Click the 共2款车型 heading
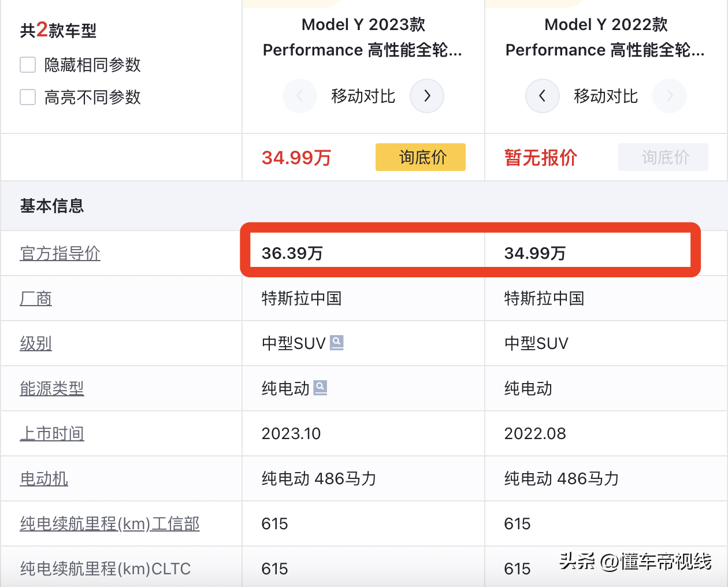 58,29
